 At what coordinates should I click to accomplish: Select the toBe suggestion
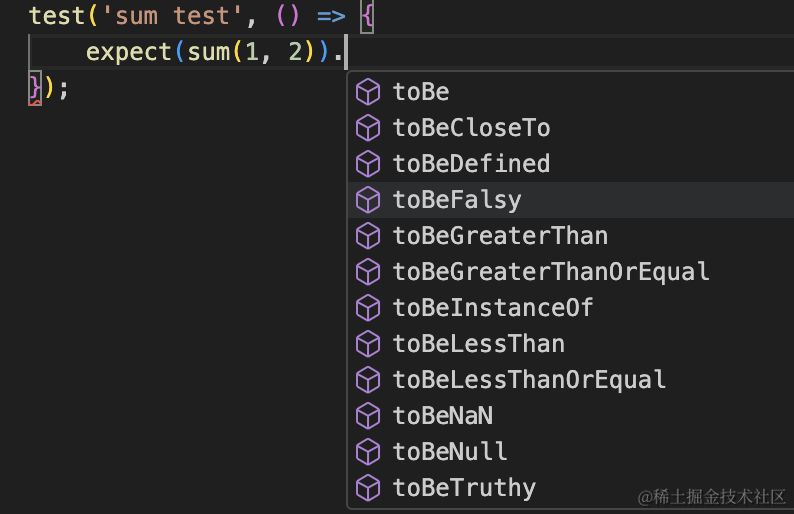(x=421, y=92)
